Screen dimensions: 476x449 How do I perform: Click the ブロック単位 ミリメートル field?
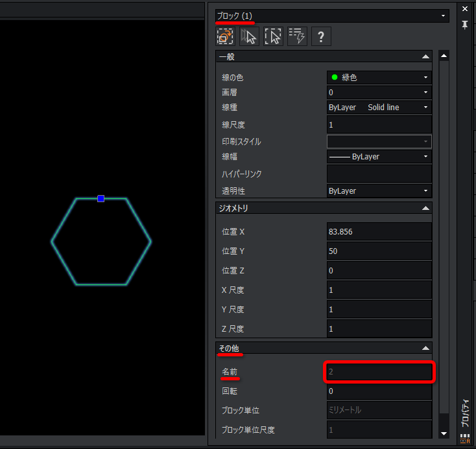pyautogui.click(x=379, y=410)
